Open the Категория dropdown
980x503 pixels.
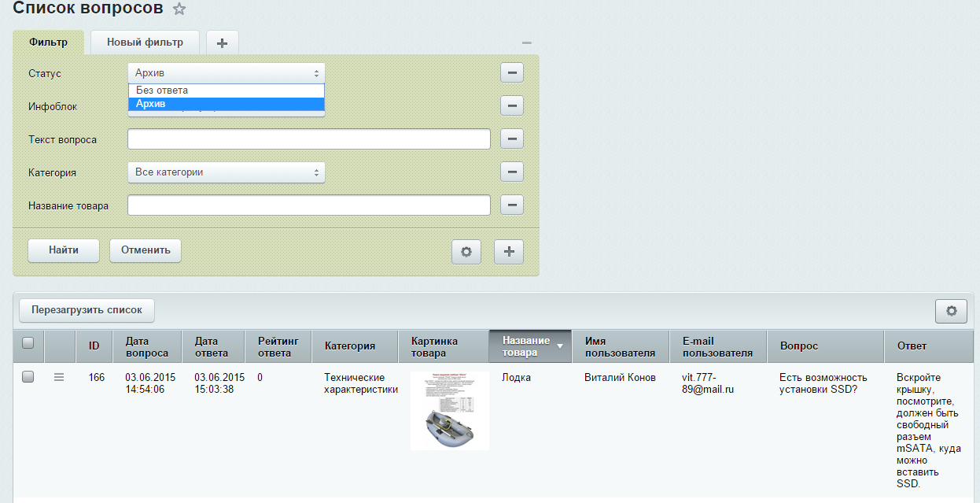tap(226, 172)
